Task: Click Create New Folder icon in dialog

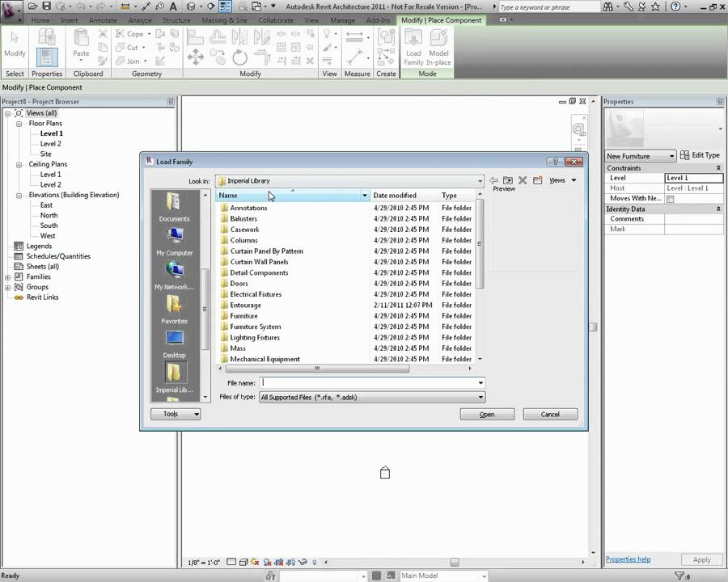Action: tap(538, 180)
